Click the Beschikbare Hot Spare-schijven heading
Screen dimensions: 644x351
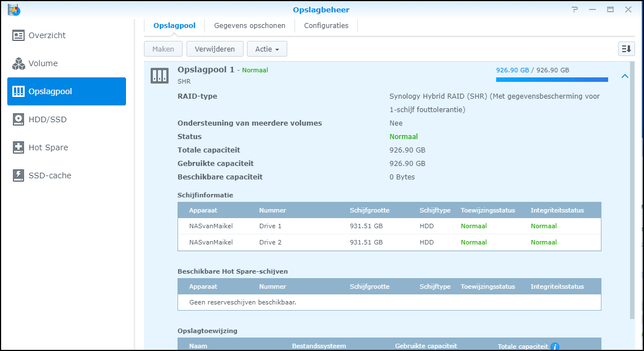[x=232, y=271]
